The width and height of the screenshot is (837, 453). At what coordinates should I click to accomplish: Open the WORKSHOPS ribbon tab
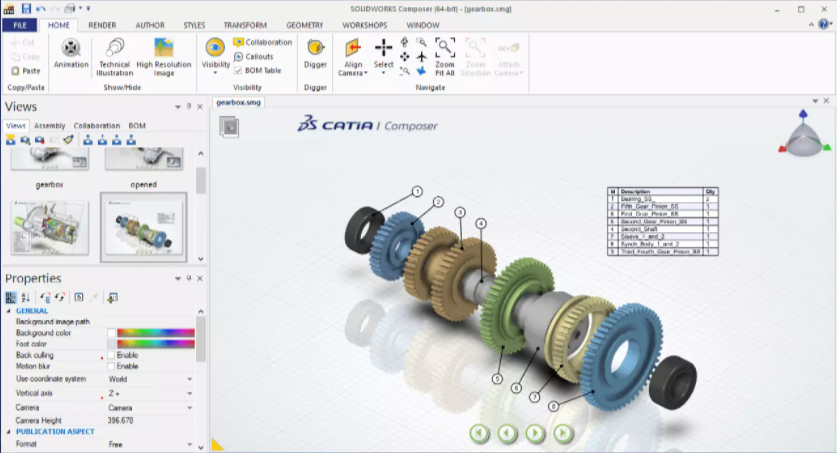coord(365,25)
